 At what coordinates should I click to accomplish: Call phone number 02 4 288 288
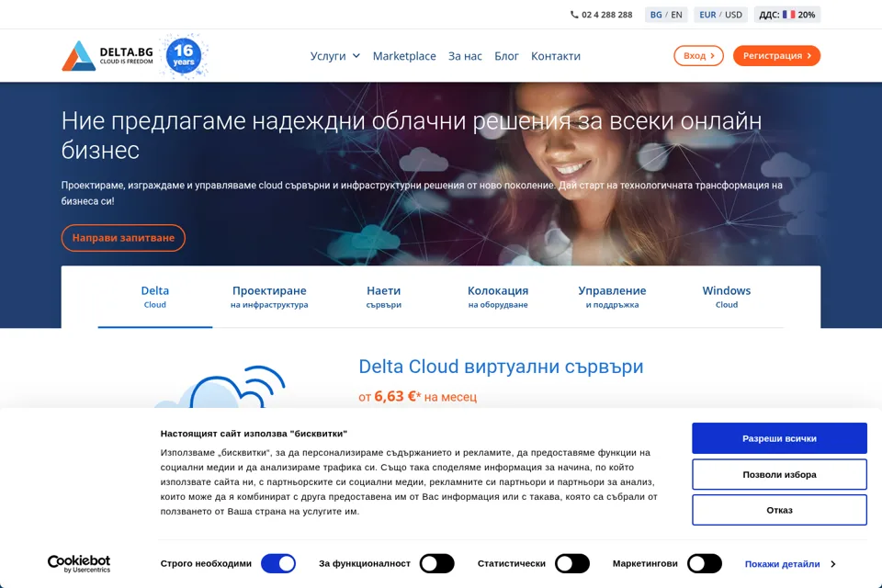pos(607,15)
